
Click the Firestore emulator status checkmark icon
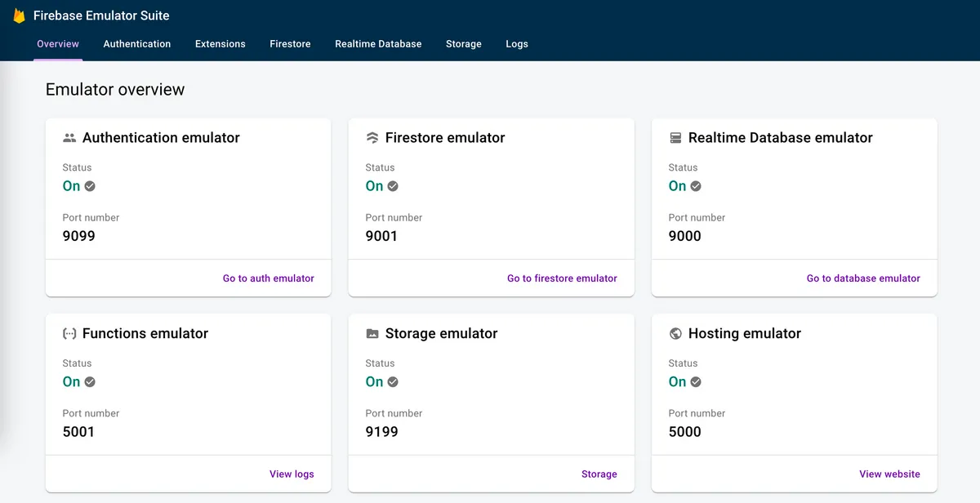coord(393,186)
